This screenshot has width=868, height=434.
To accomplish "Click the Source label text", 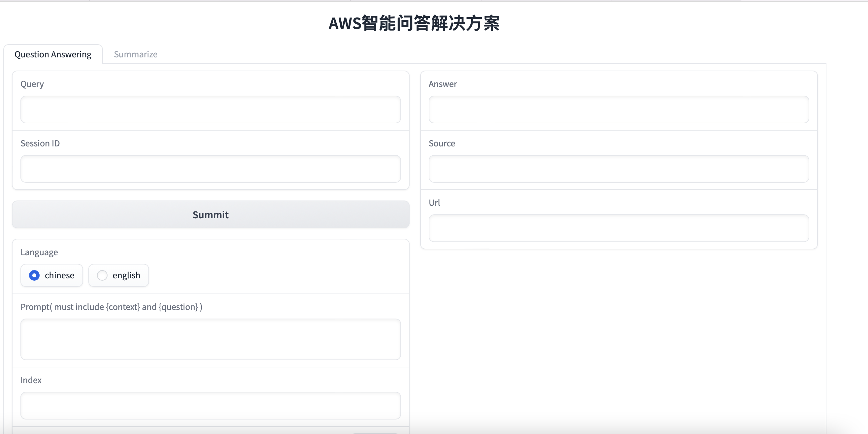I will click(442, 143).
